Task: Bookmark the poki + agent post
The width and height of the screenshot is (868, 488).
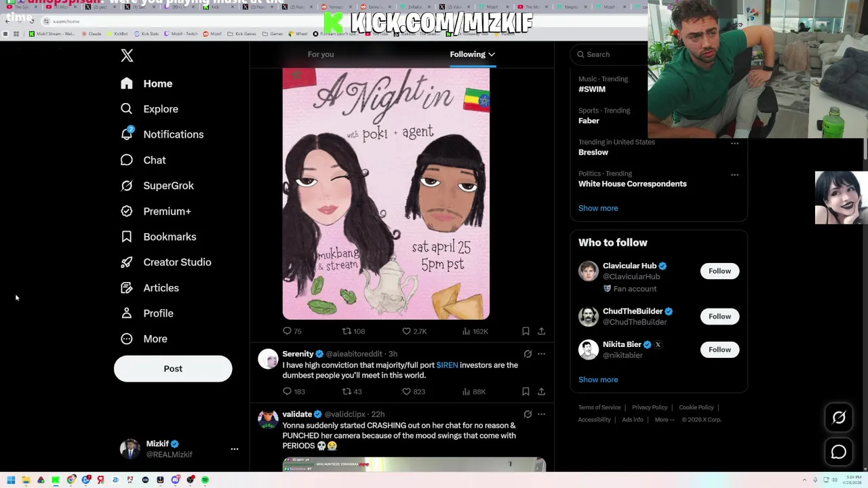Action: pos(526,331)
